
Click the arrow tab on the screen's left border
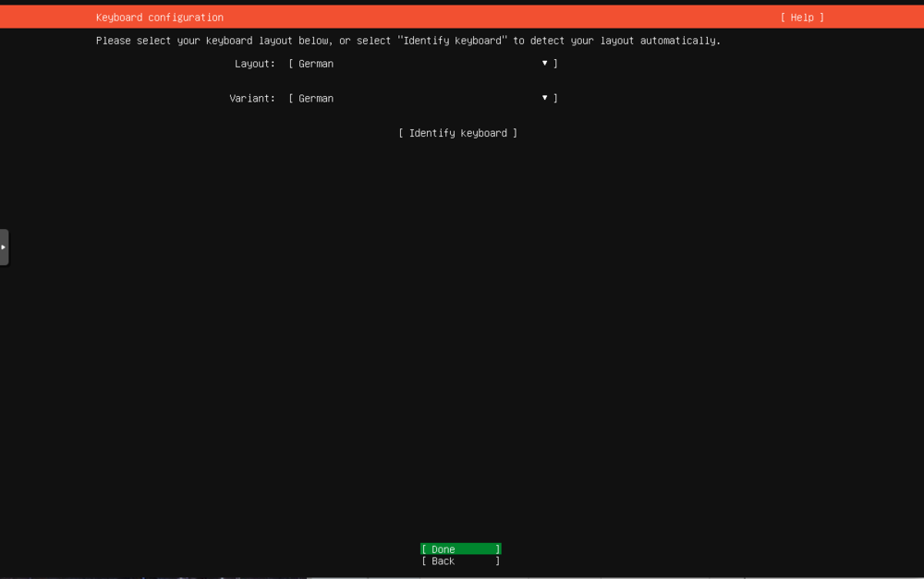[x=3, y=247]
